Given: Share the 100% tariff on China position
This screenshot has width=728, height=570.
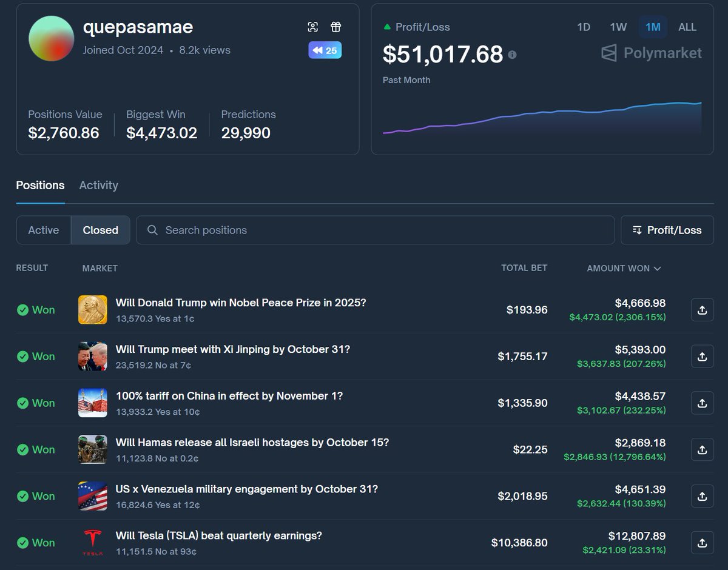Looking at the screenshot, I should coord(702,403).
